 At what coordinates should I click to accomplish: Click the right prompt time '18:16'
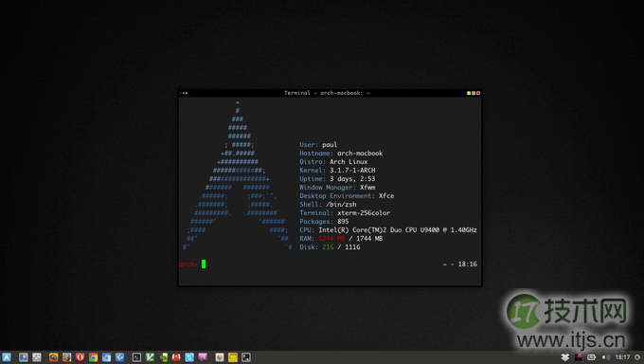(x=468, y=264)
